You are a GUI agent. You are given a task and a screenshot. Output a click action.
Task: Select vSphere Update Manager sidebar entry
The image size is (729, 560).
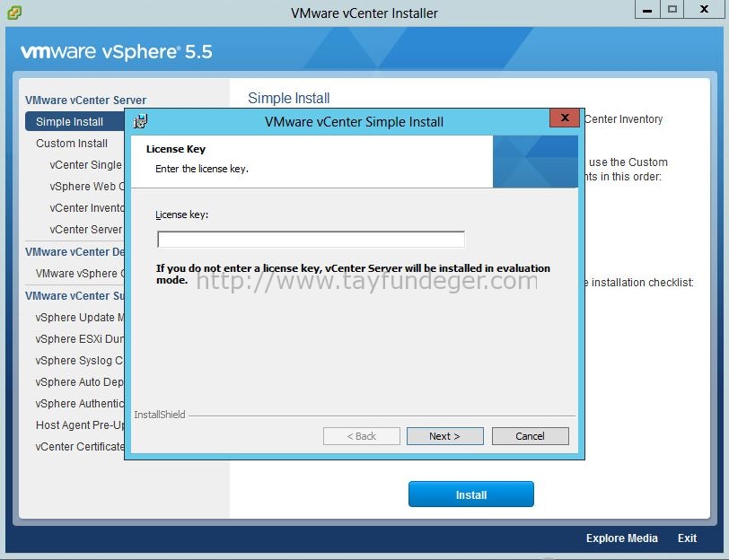pyautogui.click(x=80, y=318)
